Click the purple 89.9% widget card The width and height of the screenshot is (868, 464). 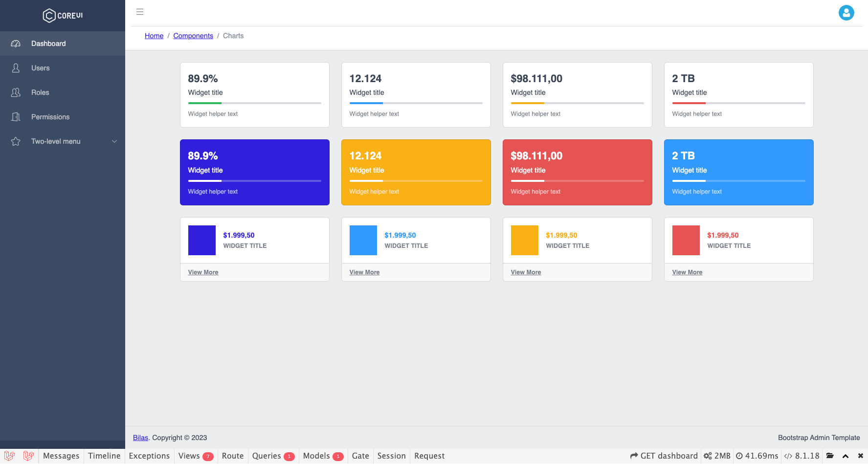[x=255, y=172]
